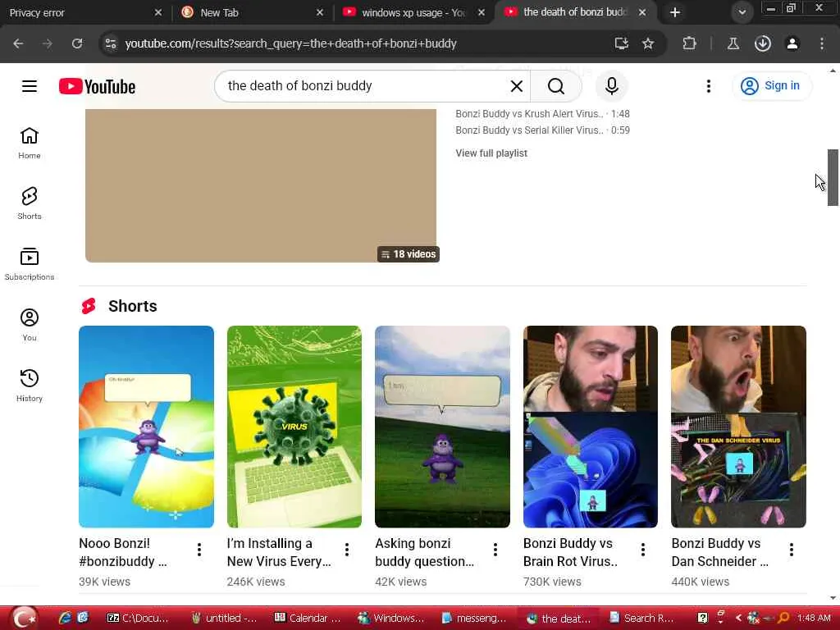This screenshot has width=840, height=630.
Task: Open a new browser tab with the plus button
Action: coord(675,12)
